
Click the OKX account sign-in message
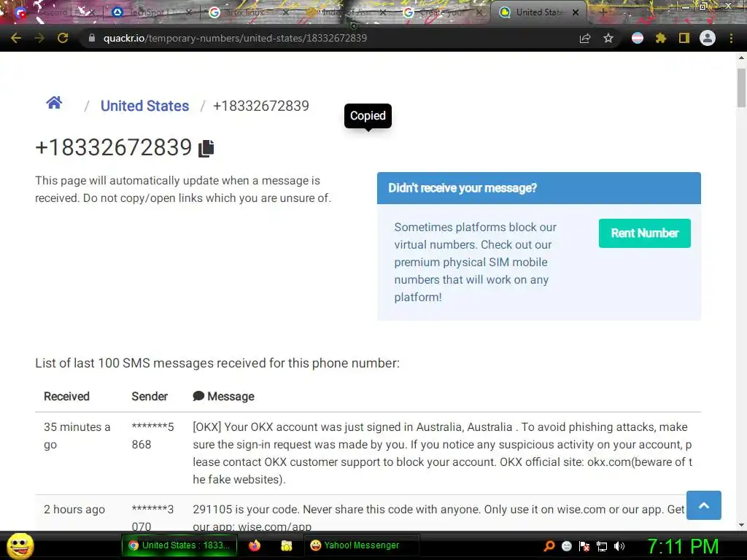(443, 454)
